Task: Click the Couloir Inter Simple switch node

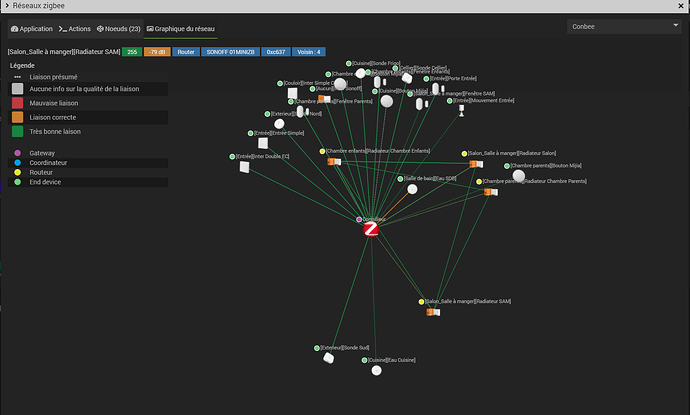Action: coord(292,93)
